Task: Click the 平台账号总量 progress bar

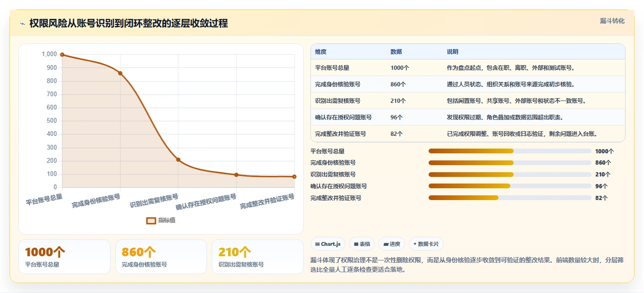Action: [x=510, y=151]
